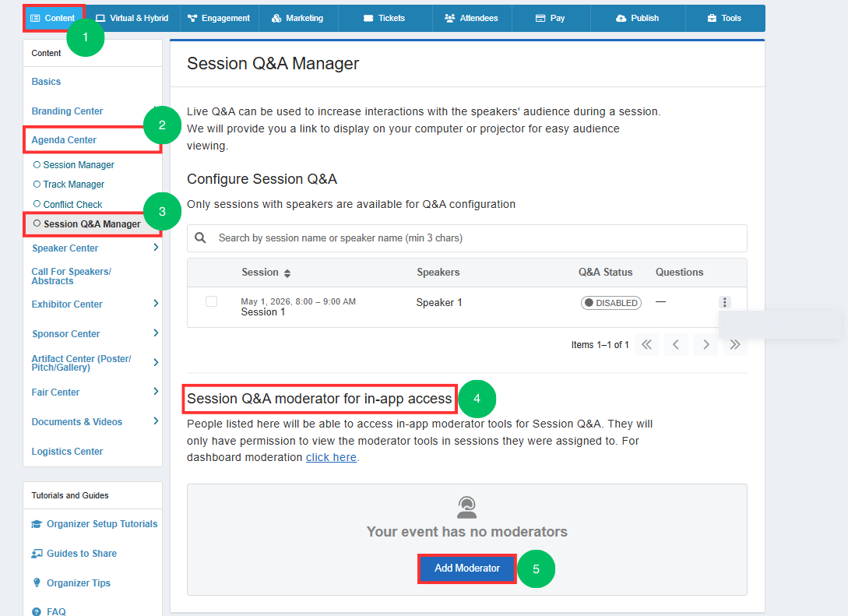Focus the session name search field
The height and width of the screenshot is (616, 848).
tap(467, 238)
